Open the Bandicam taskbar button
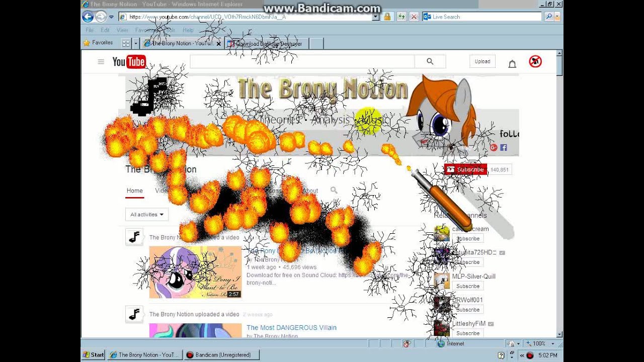The width and height of the screenshot is (644, 362). 221,355
